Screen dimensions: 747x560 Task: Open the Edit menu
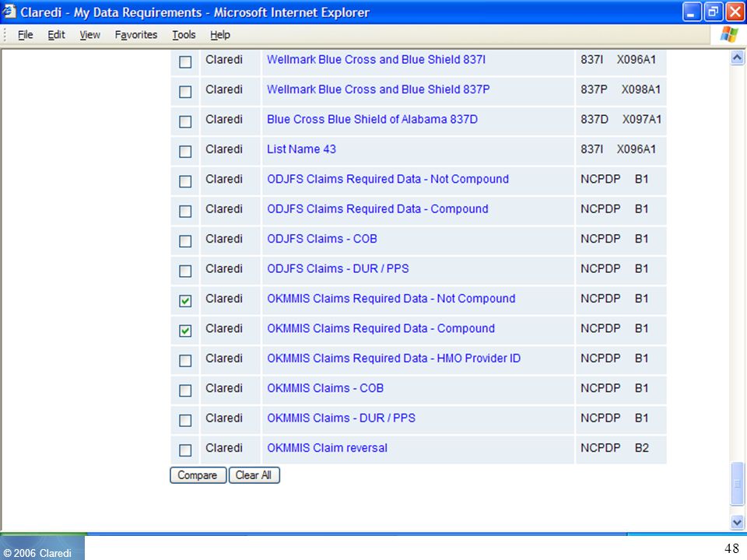point(56,35)
